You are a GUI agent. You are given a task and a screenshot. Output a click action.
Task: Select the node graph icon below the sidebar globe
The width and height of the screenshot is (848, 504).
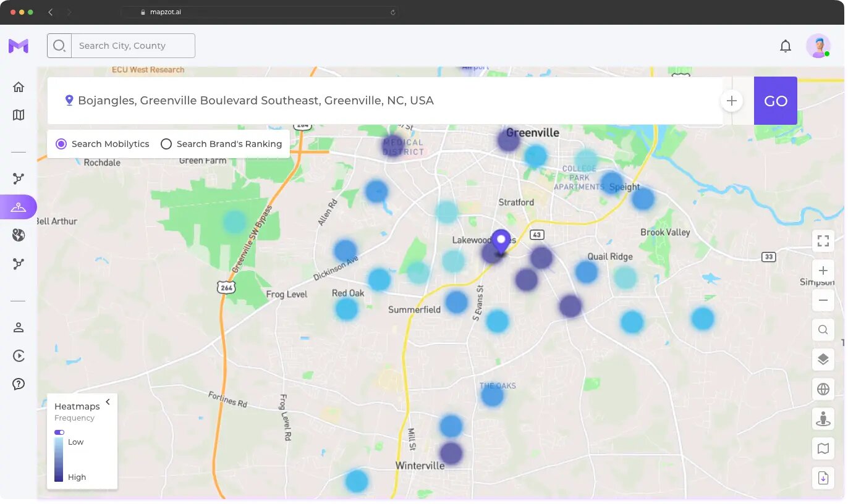19,264
